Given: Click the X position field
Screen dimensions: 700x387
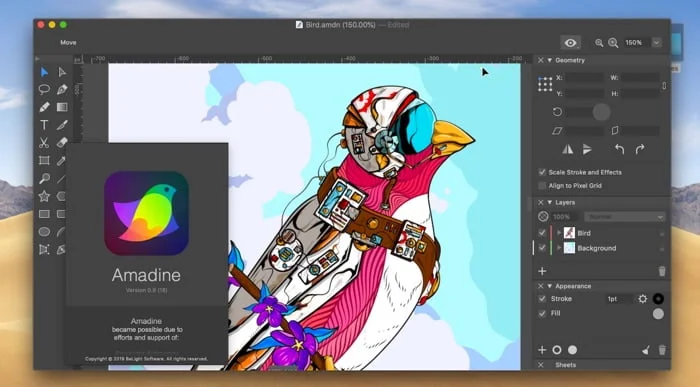Looking at the screenshot, I should coord(585,78).
